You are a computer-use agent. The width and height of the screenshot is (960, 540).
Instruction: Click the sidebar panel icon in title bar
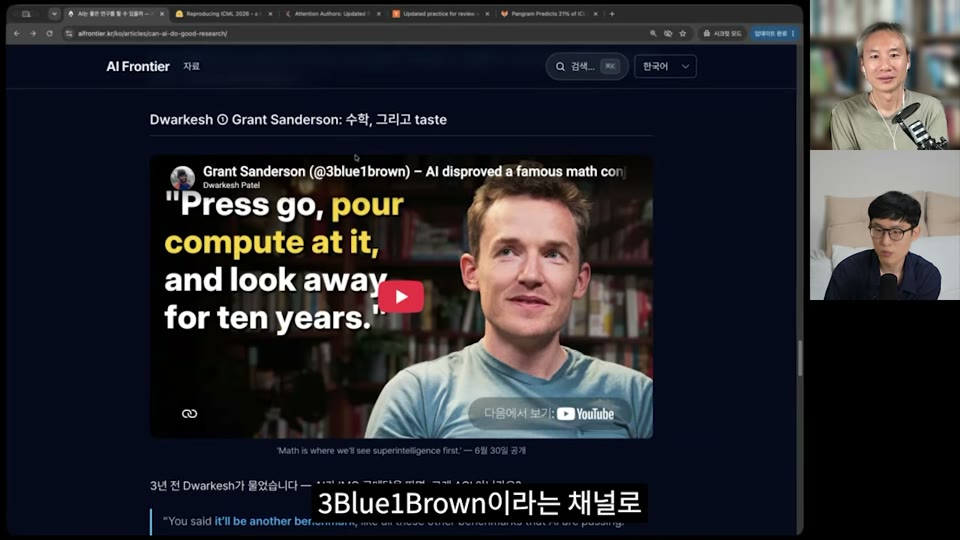[26, 13]
